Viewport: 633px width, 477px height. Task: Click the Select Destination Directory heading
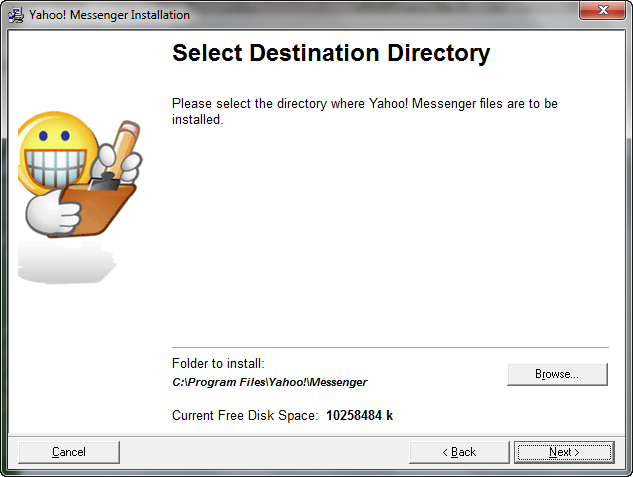[x=331, y=54]
